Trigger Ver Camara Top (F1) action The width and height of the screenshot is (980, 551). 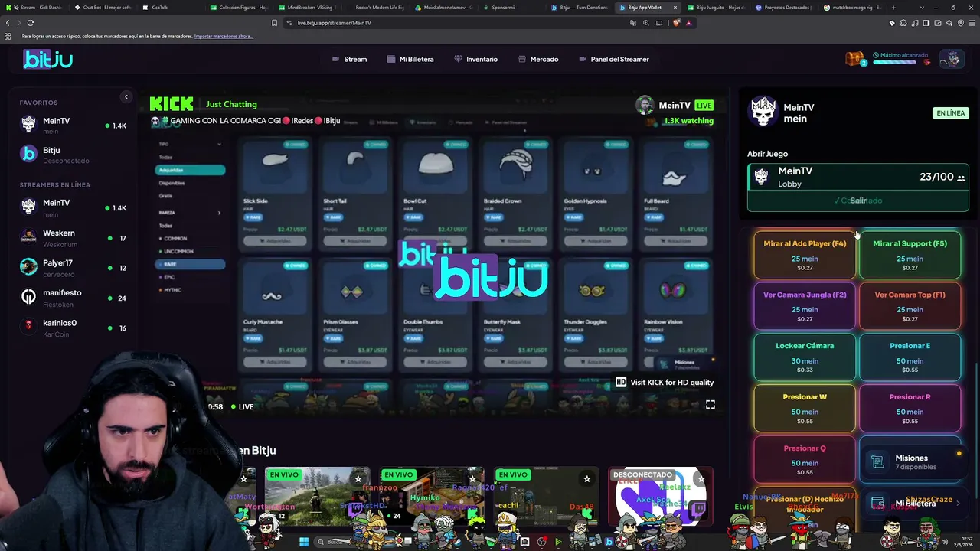910,306
